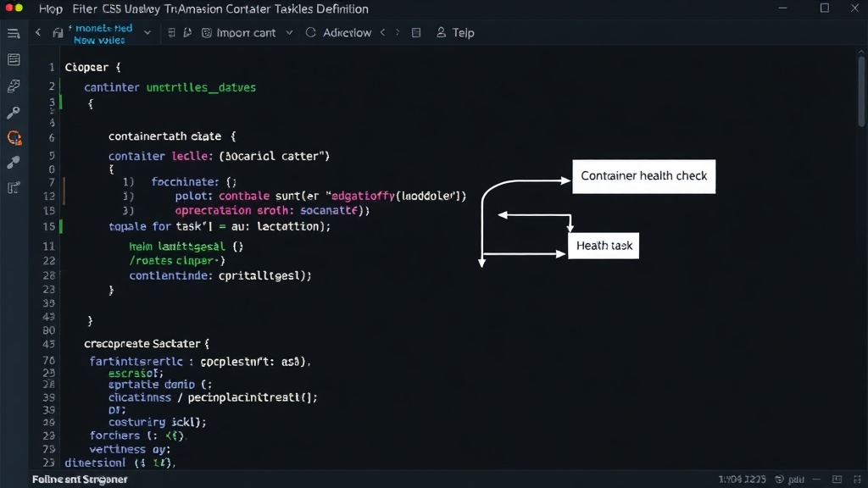This screenshot has height=488, width=868.
Task: Open the orange debug icon in the sidebar
Action: [x=14, y=137]
